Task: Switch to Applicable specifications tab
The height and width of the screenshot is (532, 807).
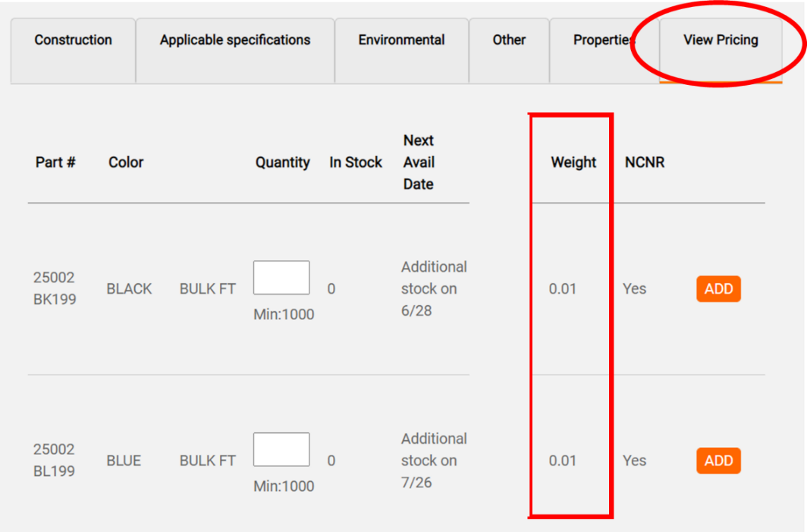Action: (235, 41)
